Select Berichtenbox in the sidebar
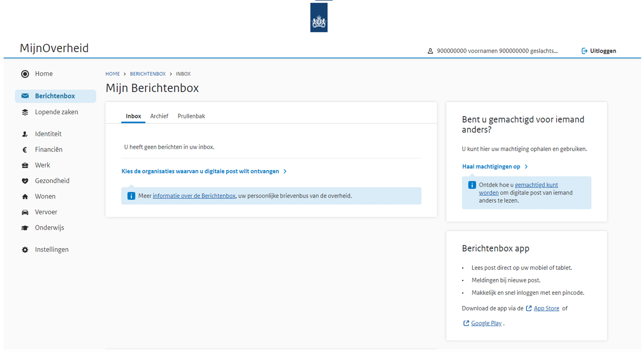This screenshot has height=352, width=644. click(55, 96)
